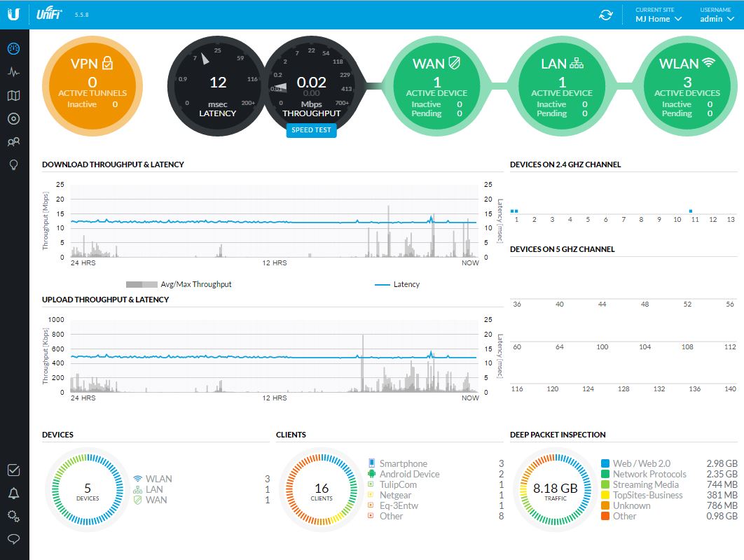Click the 'TopSites-Business' DPI label
This screenshot has height=560, width=744.
648,495
